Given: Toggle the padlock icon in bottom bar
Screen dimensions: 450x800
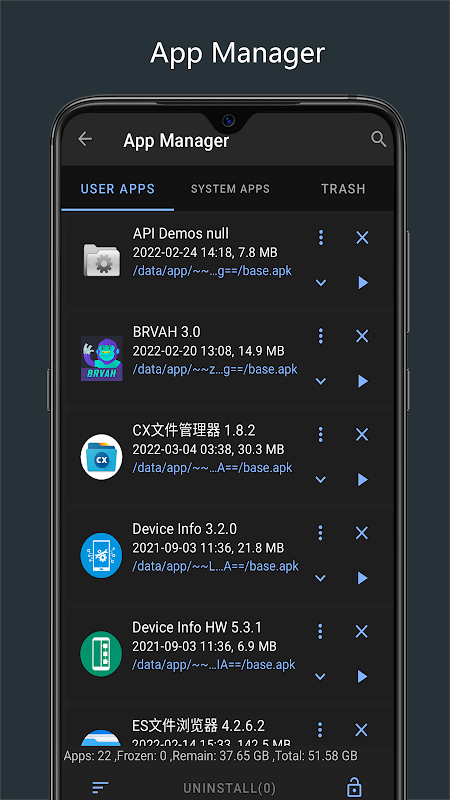Looking at the screenshot, I should click(354, 787).
